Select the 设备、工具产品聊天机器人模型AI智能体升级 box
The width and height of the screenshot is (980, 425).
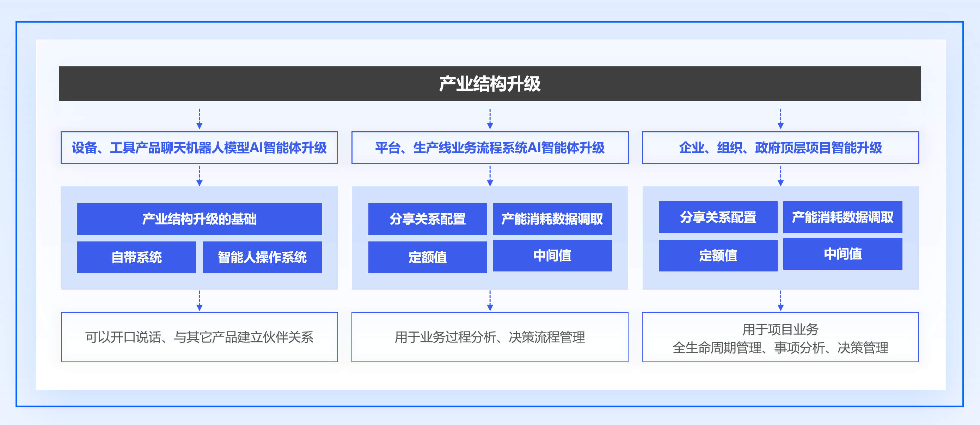[x=199, y=148]
